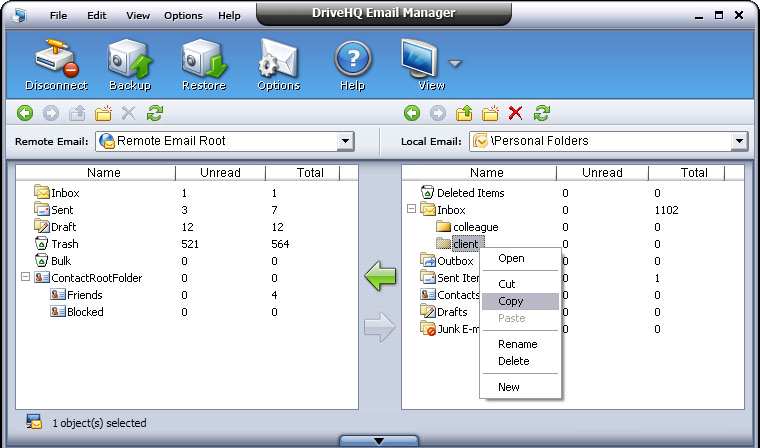Refresh the remote email pane
The image size is (760, 448).
pos(155,113)
